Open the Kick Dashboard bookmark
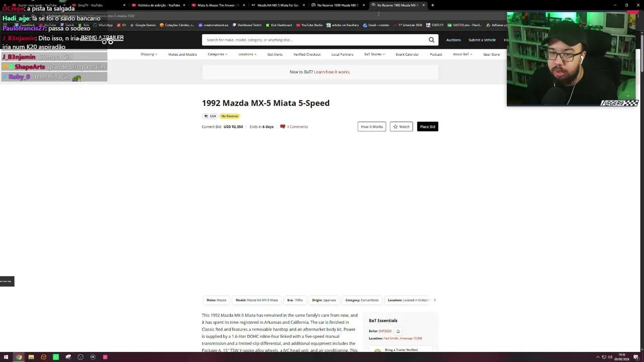Viewport: 644px width, 362px height. pyautogui.click(x=279, y=25)
